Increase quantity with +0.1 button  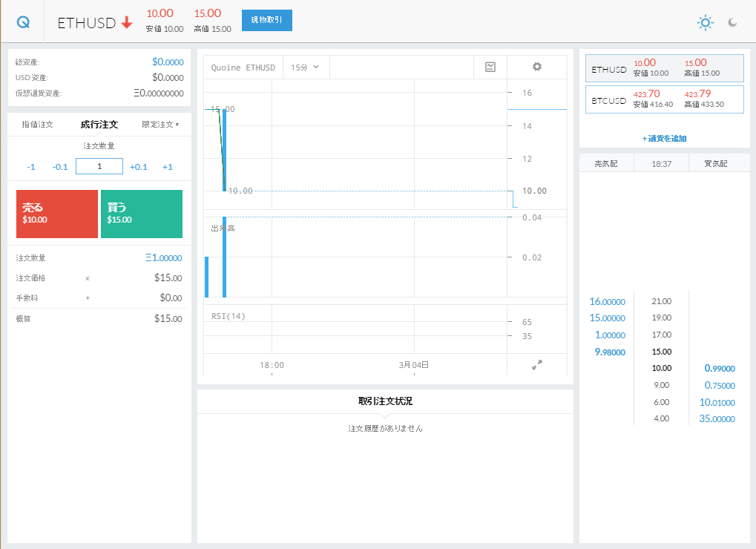click(139, 167)
